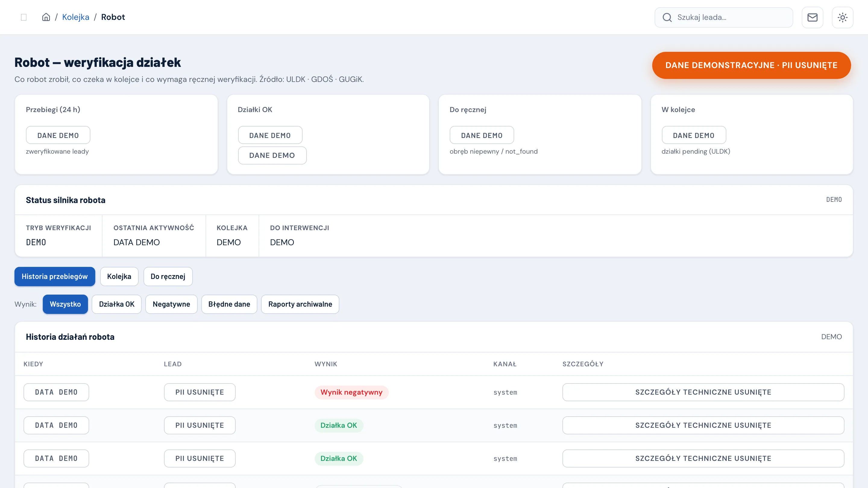Click the Wynik negatywny status badge
Screen dimensions: 868x488
tap(351, 392)
